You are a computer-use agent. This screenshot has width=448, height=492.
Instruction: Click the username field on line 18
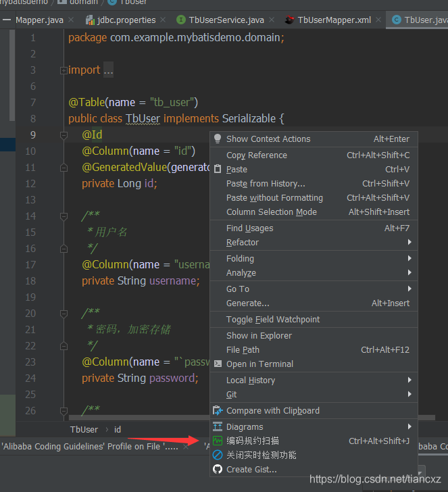click(x=172, y=281)
